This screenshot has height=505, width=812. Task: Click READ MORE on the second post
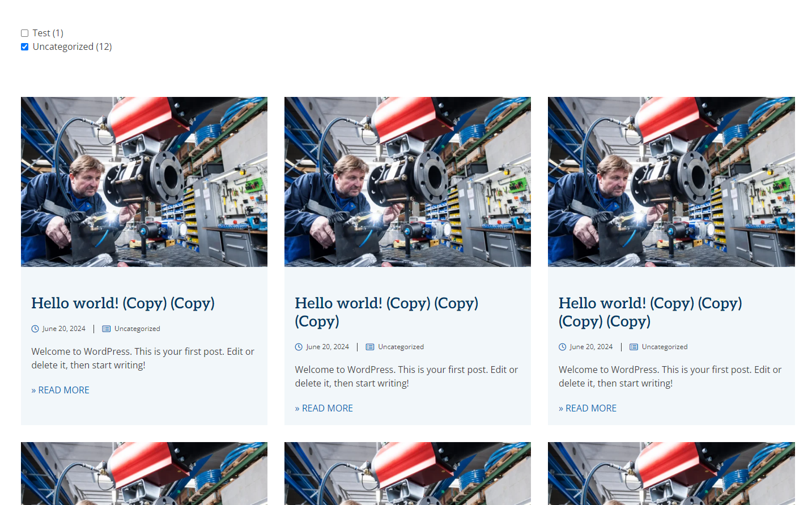tap(324, 408)
